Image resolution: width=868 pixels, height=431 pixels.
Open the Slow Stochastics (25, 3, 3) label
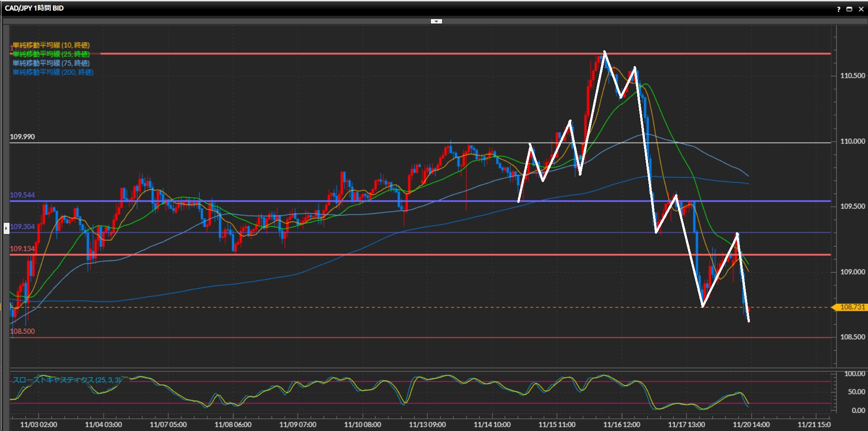(x=67, y=380)
